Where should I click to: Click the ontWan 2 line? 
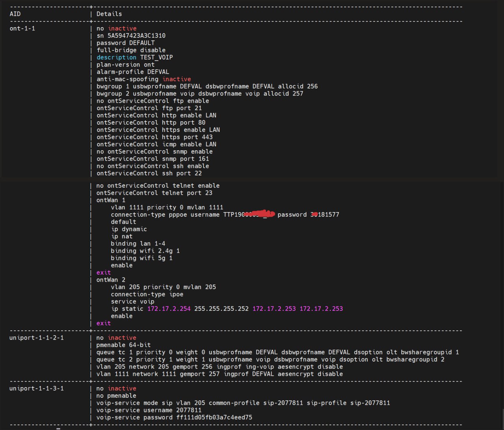[x=111, y=280]
